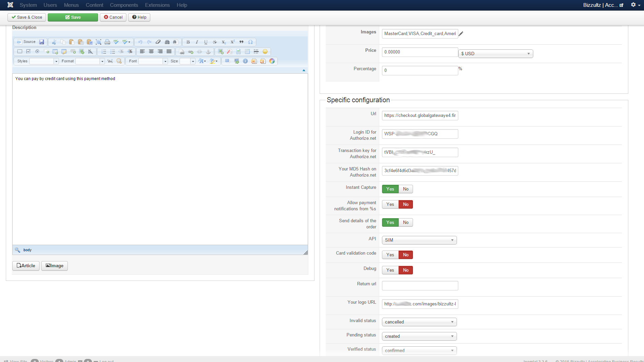Image resolution: width=644 pixels, height=362 pixels.
Task: Open the Format dropdown in editor
Action: (x=90, y=61)
